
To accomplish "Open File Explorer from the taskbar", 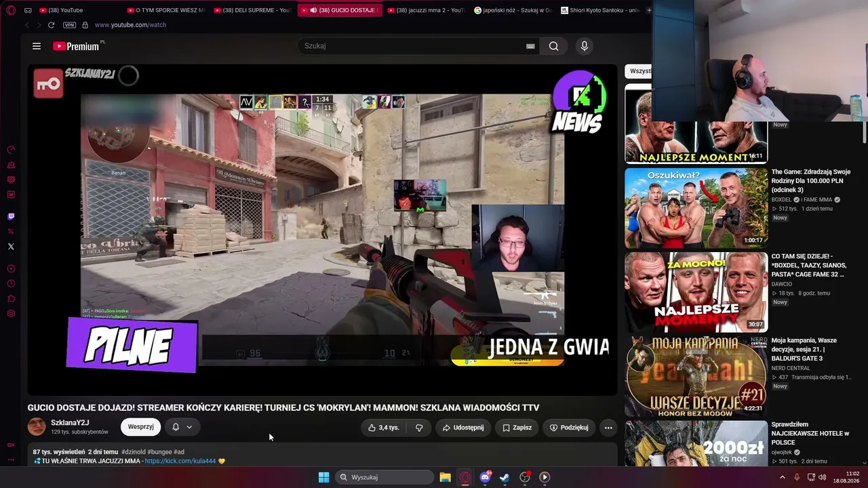I will point(445,477).
